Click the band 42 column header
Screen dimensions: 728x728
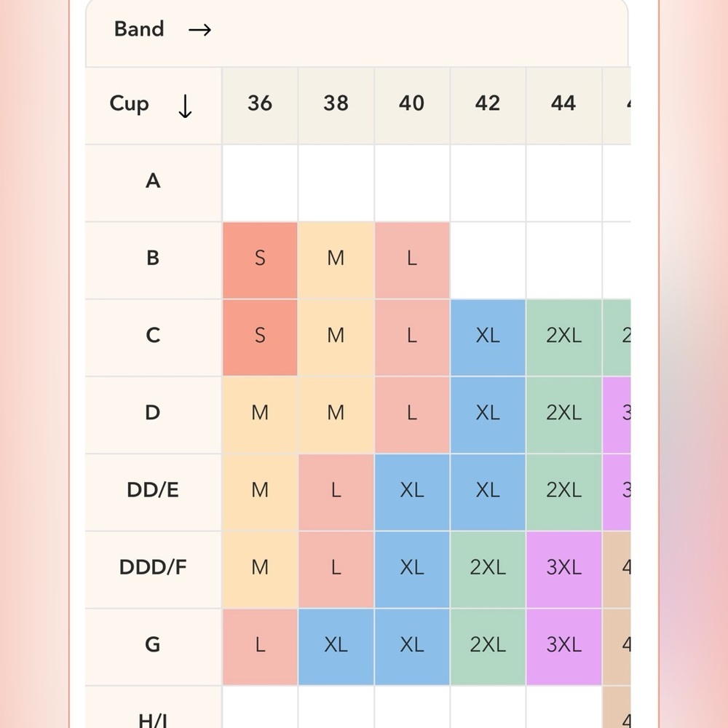487,103
